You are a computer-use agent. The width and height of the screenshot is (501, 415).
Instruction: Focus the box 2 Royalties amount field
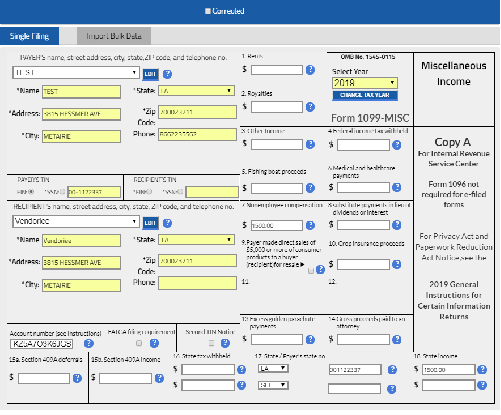coord(277,107)
